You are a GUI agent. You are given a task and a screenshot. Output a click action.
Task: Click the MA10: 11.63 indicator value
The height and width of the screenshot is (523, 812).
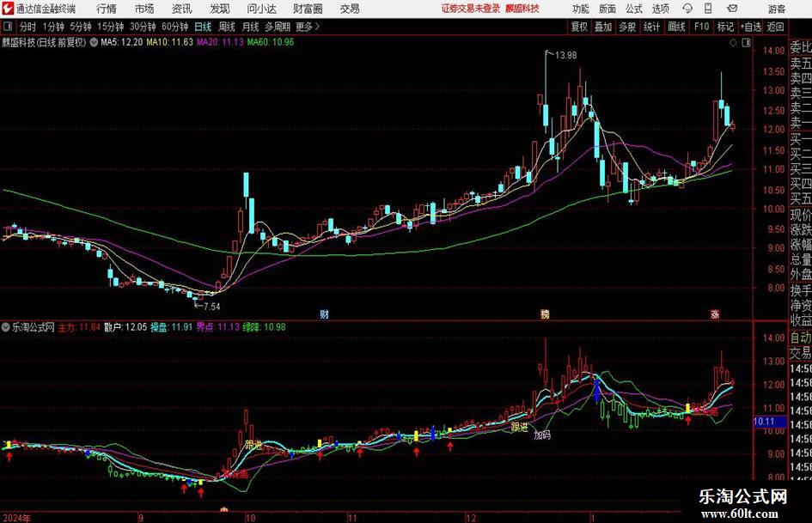169,42
